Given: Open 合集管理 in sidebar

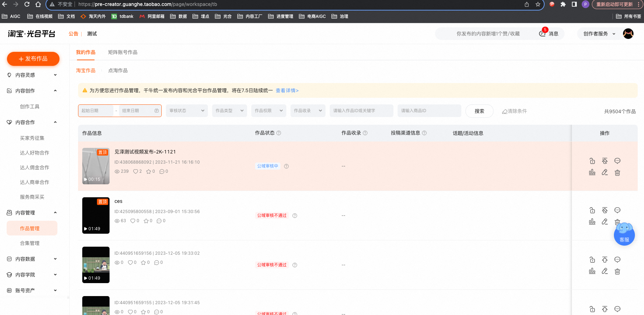Looking at the screenshot, I should pyautogui.click(x=30, y=243).
